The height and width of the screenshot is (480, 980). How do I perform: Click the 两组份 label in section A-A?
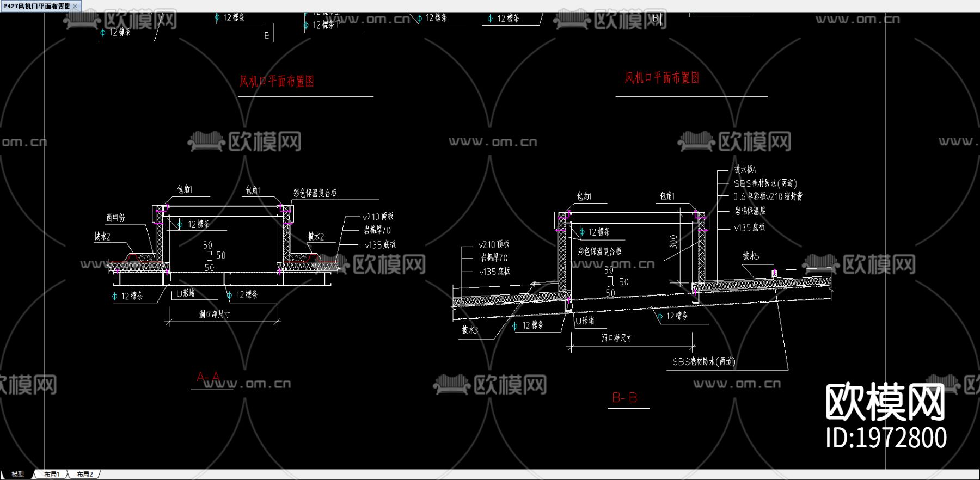(x=115, y=218)
